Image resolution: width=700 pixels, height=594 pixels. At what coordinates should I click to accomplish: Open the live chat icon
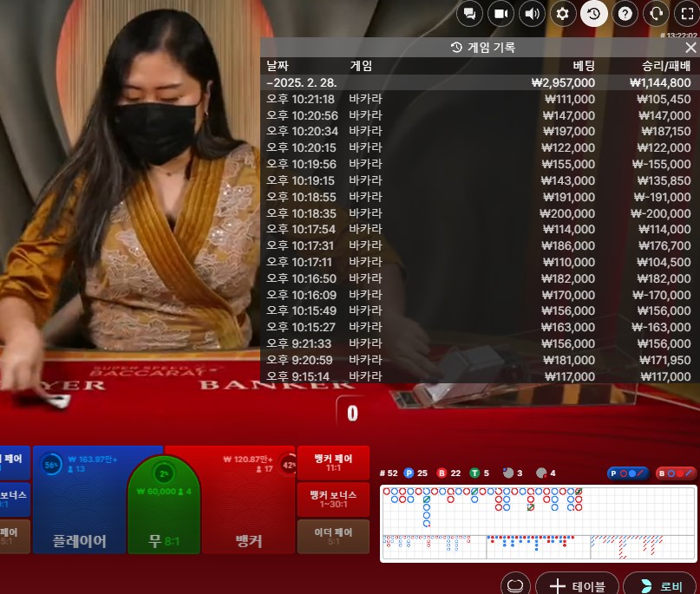[x=469, y=13]
